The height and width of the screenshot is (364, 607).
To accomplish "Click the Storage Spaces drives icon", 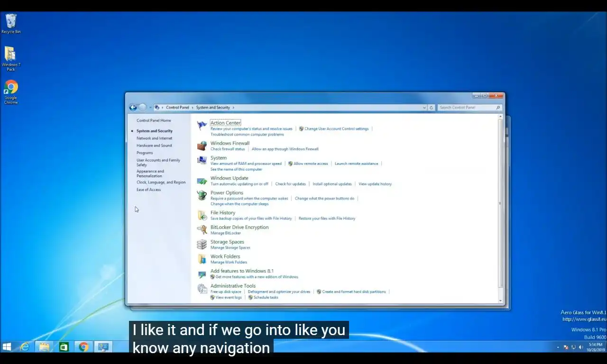I will [x=202, y=244].
